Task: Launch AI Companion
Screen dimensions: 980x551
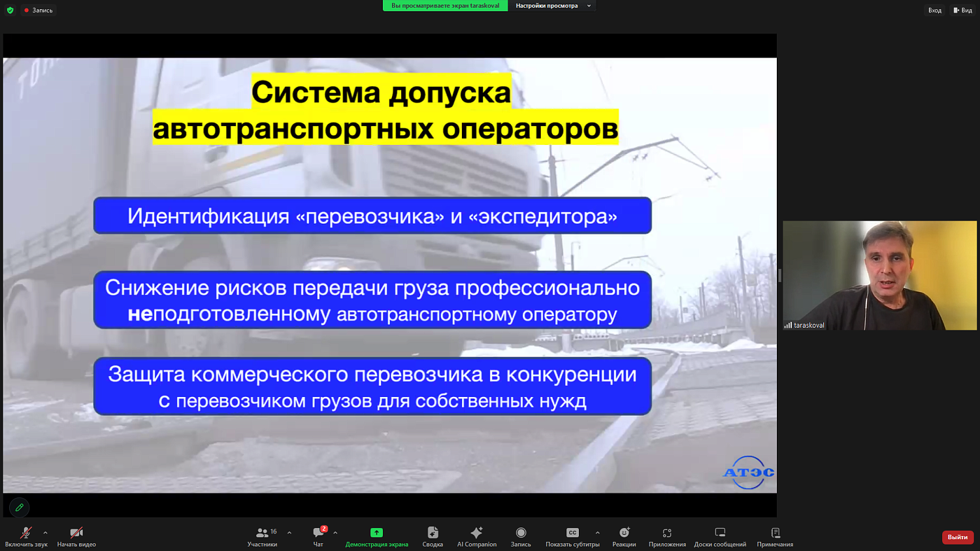Action: tap(476, 535)
